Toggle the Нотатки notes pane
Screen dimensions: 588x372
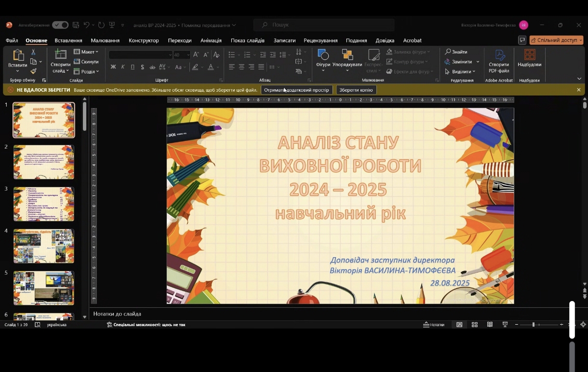pos(434,325)
